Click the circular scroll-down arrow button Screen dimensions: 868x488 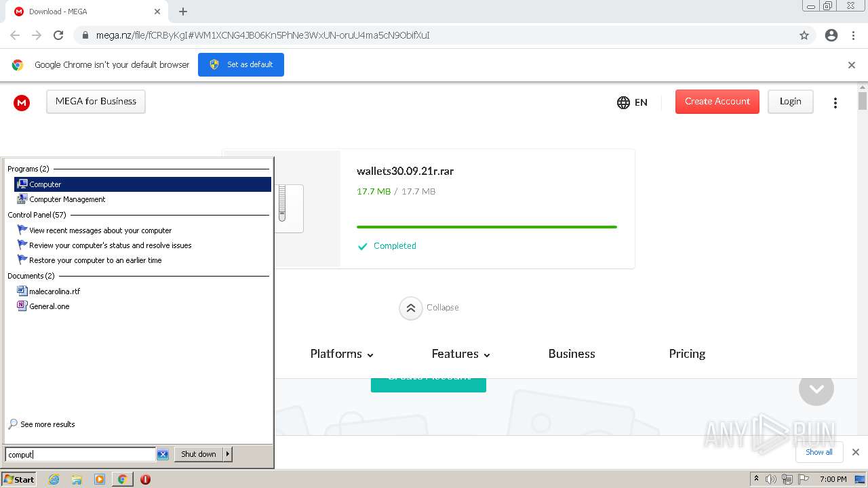coord(816,388)
